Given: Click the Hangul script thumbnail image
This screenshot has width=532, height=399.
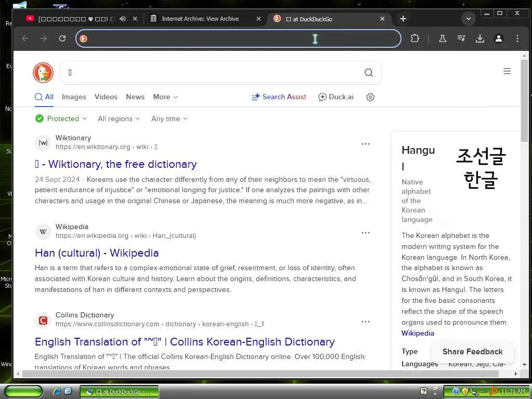Looking at the screenshot, I should (481, 168).
